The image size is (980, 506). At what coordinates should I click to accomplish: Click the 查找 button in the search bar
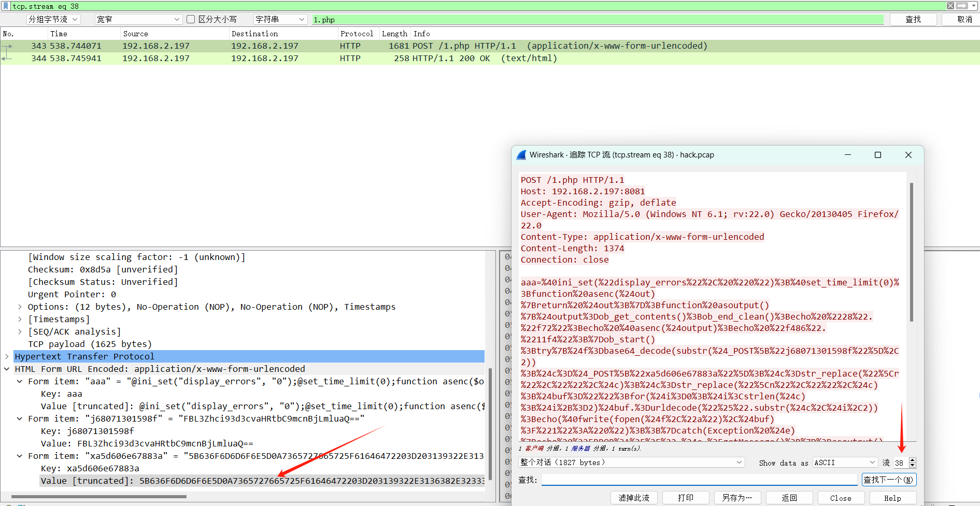[913, 19]
